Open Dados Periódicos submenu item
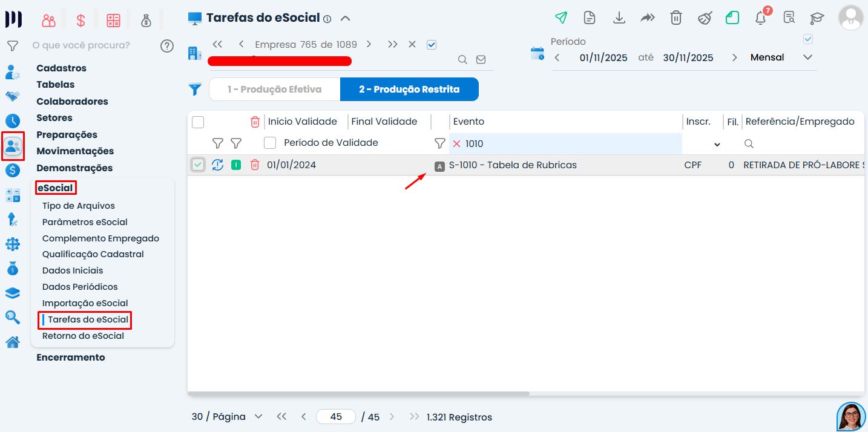Screen dimensions: 868x432 [x=80, y=287]
